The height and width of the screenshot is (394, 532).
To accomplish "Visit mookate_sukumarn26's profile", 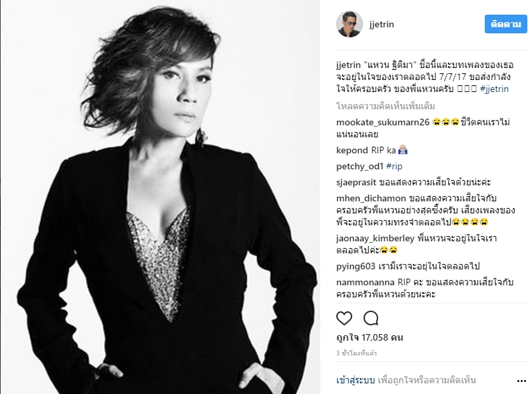I will (x=383, y=122).
